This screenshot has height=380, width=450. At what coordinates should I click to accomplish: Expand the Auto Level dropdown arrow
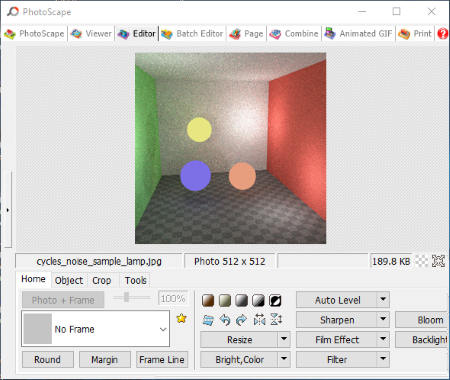(383, 300)
